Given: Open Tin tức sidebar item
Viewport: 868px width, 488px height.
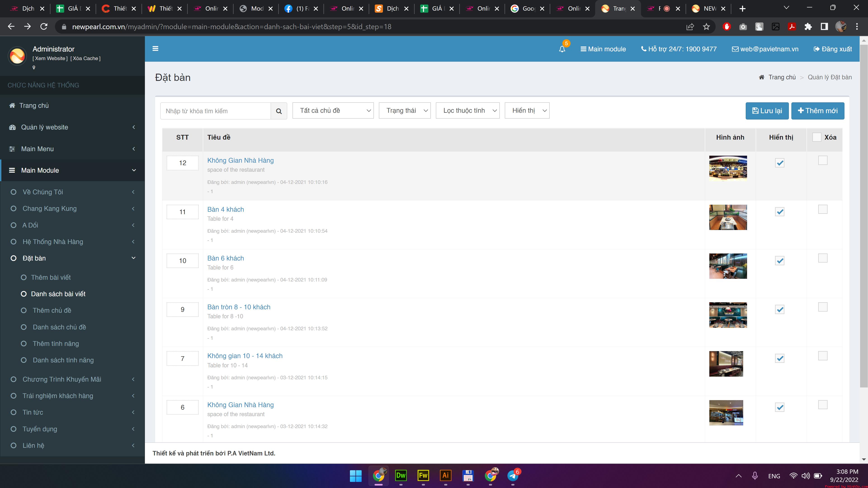Looking at the screenshot, I should [72, 412].
